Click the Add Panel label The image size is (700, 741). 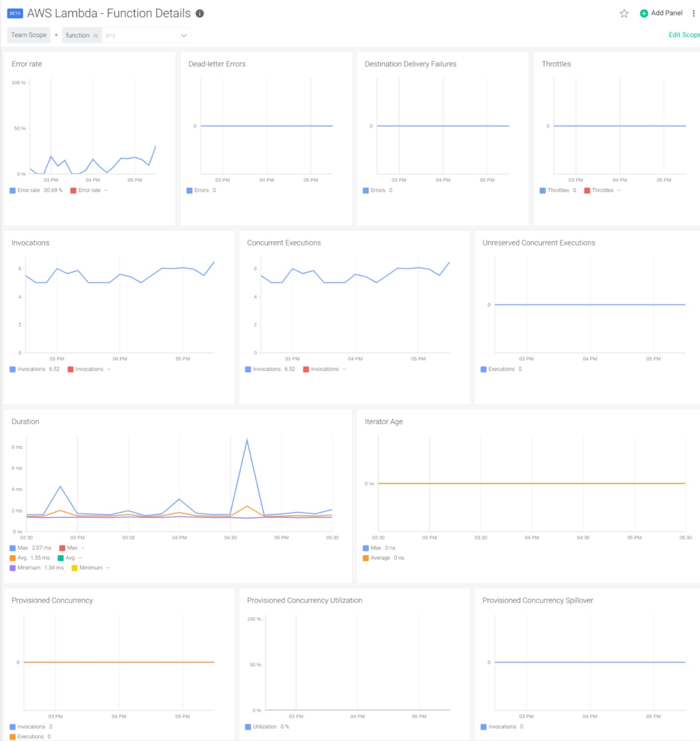(667, 13)
